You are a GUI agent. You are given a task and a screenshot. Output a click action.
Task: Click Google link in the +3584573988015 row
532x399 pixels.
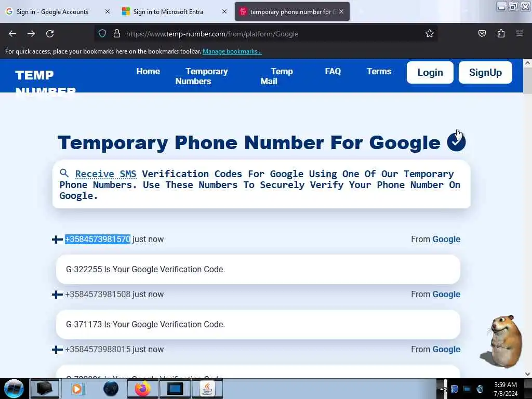click(446, 349)
